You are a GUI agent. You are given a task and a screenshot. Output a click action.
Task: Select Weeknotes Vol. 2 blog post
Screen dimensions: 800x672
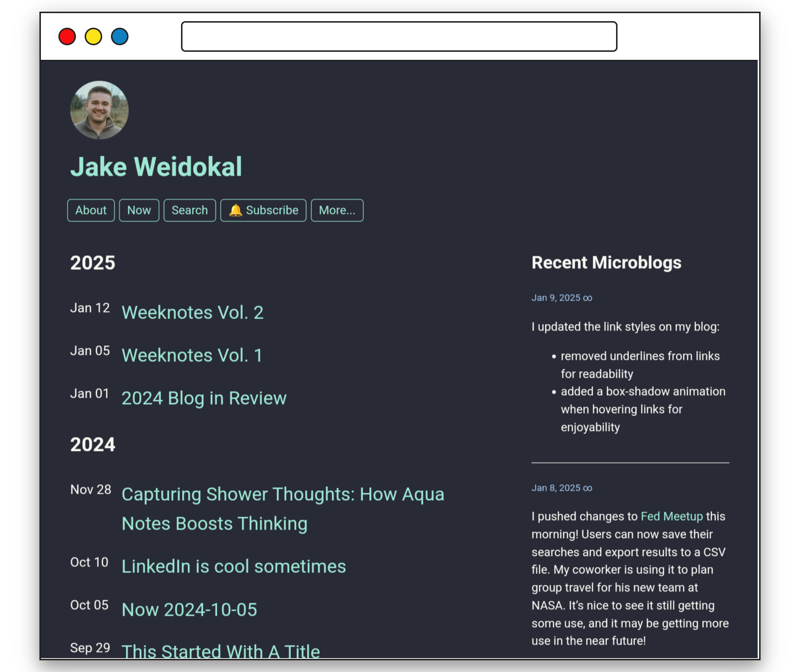192,311
